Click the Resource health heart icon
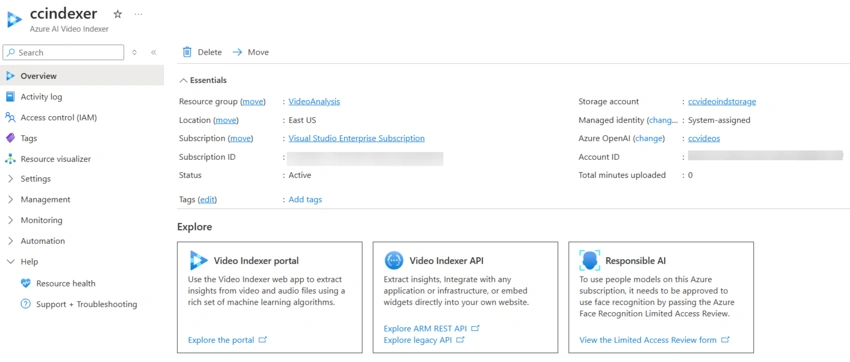 (x=25, y=283)
